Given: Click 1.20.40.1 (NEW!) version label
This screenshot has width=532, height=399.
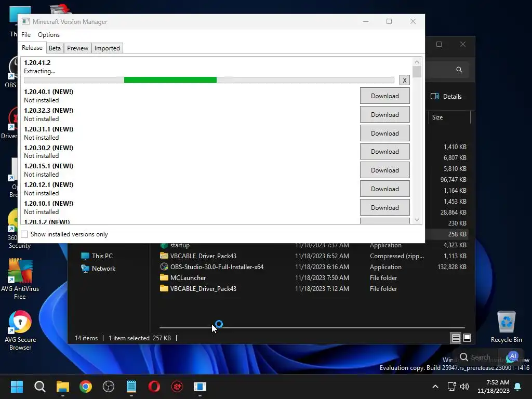Looking at the screenshot, I should pyautogui.click(x=48, y=91).
